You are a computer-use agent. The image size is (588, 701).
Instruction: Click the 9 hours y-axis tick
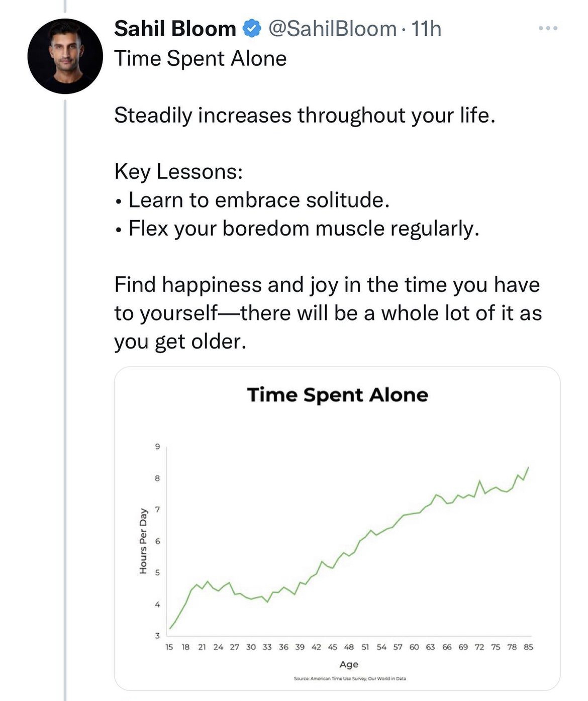pyautogui.click(x=157, y=447)
